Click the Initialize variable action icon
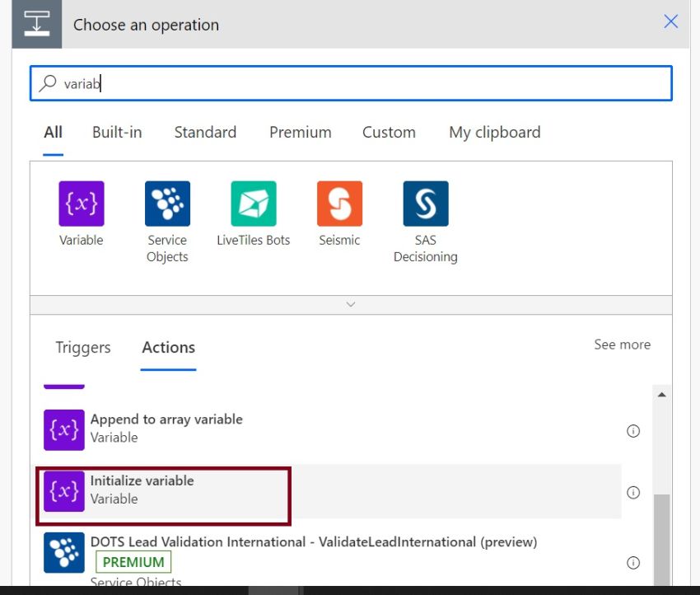The width and height of the screenshot is (700, 595). tap(63, 491)
